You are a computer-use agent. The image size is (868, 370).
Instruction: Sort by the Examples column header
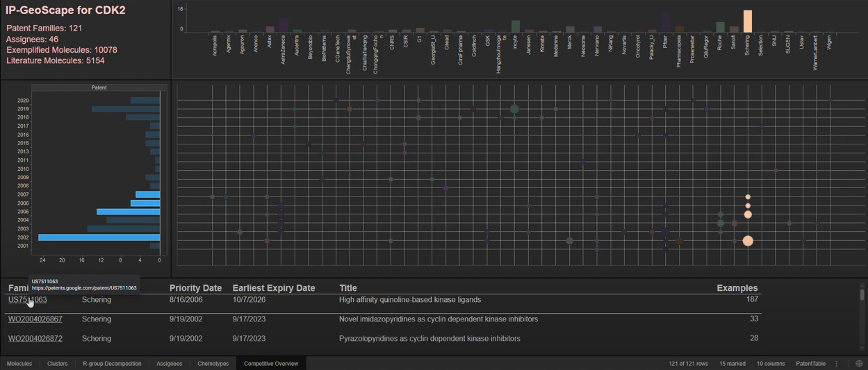pyautogui.click(x=737, y=288)
